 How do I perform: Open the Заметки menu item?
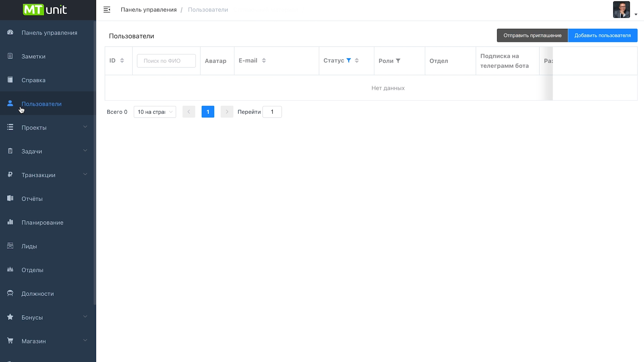[33, 56]
